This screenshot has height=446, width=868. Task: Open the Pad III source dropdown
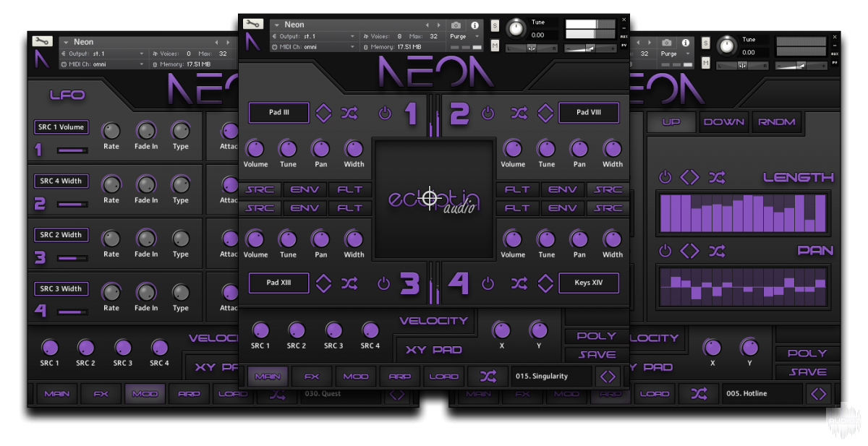(x=279, y=113)
